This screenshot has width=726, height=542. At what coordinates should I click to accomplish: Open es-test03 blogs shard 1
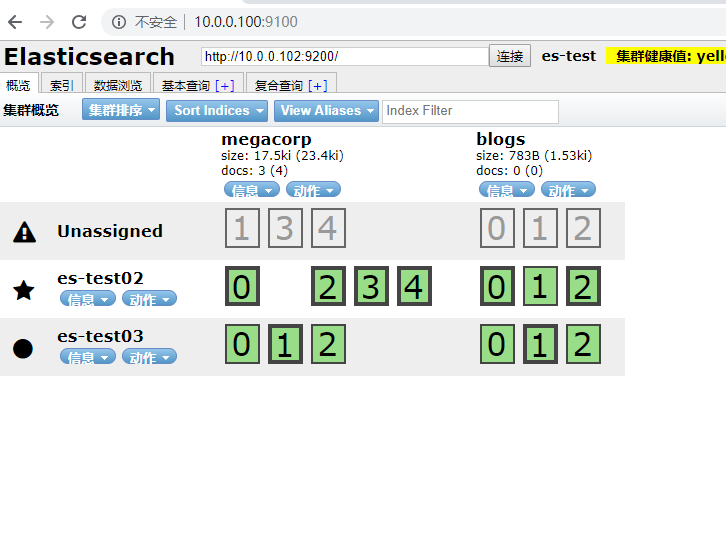[x=540, y=344]
